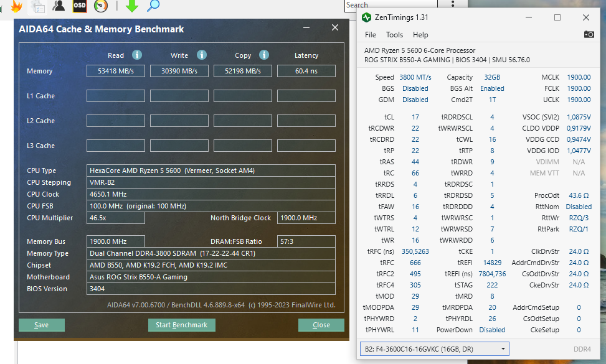Image resolution: width=606 pixels, height=364 pixels.
Task: Click the North Bridge Clock value 1900.0 MHz
Action: pyautogui.click(x=306, y=218)
